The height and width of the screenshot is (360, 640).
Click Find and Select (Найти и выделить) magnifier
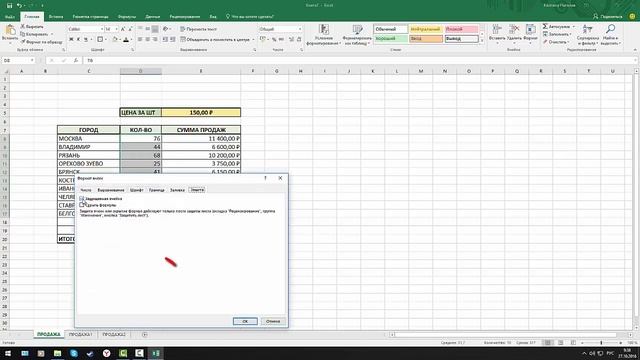610,29
